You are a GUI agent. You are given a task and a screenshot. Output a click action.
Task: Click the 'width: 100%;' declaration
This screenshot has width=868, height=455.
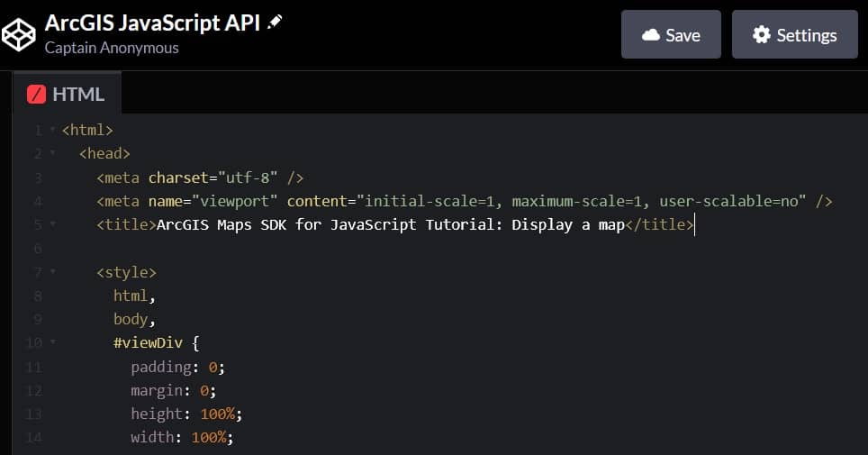[182, 437]
